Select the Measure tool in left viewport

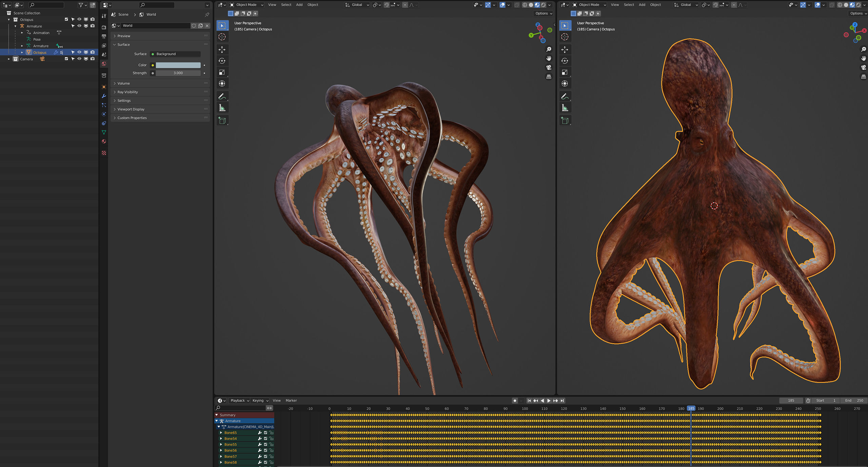pos(222,108)
